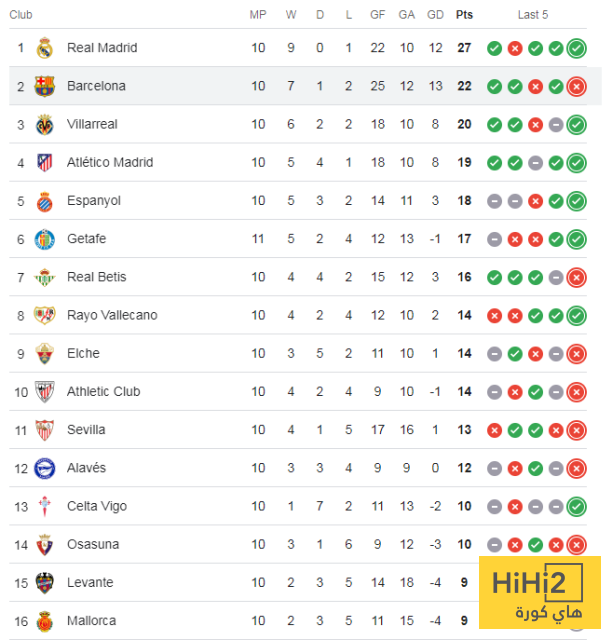Click Real Madrid's latest green win result icon
The height and width of the screenshot is (640, 612).
[576, 48]
